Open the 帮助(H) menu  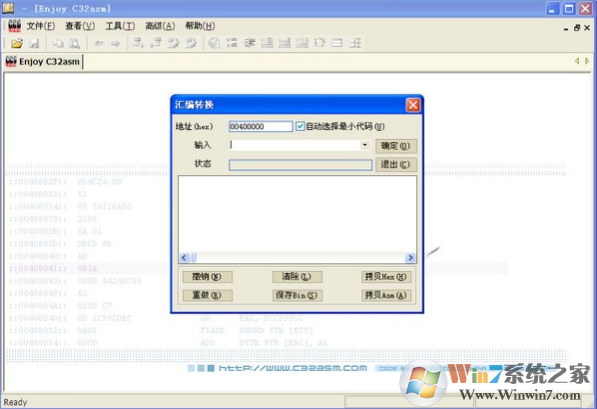click(200, 26)
